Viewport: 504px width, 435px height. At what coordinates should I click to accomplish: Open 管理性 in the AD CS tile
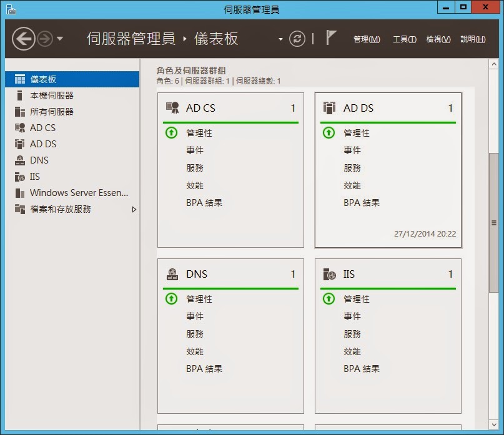(x=199, y=133)
